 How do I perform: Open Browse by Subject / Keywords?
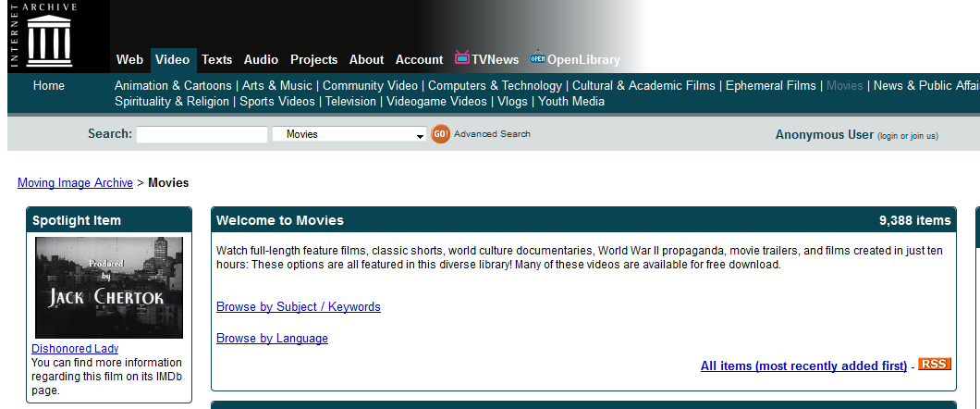[298, 306]
